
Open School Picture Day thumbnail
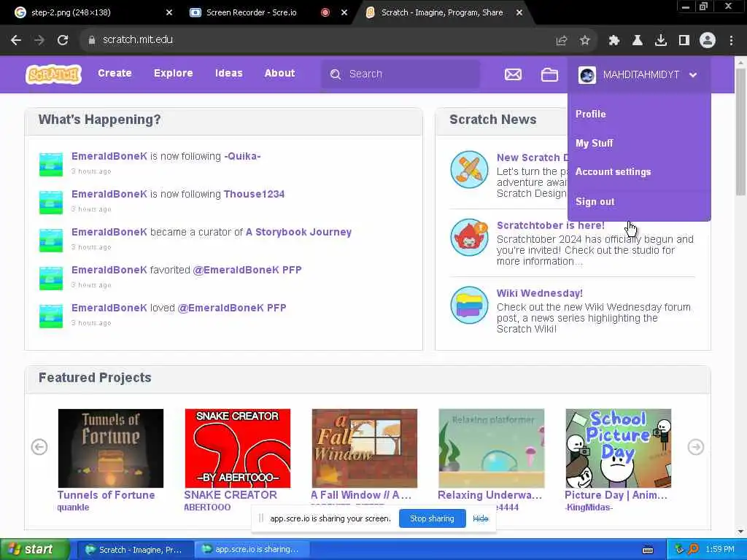click(x=619, y=448)
